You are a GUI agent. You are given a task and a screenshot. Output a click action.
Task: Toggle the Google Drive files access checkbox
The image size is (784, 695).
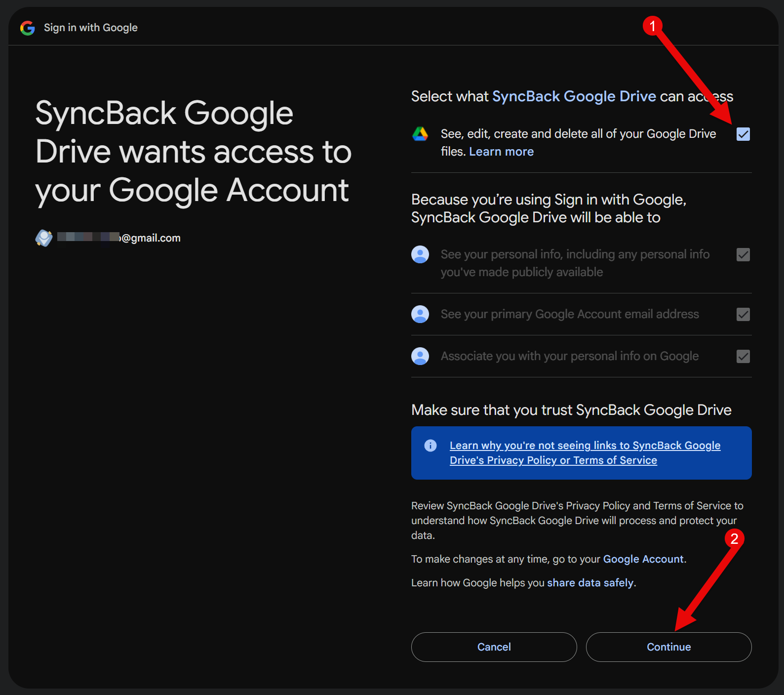tap(743, 134)
